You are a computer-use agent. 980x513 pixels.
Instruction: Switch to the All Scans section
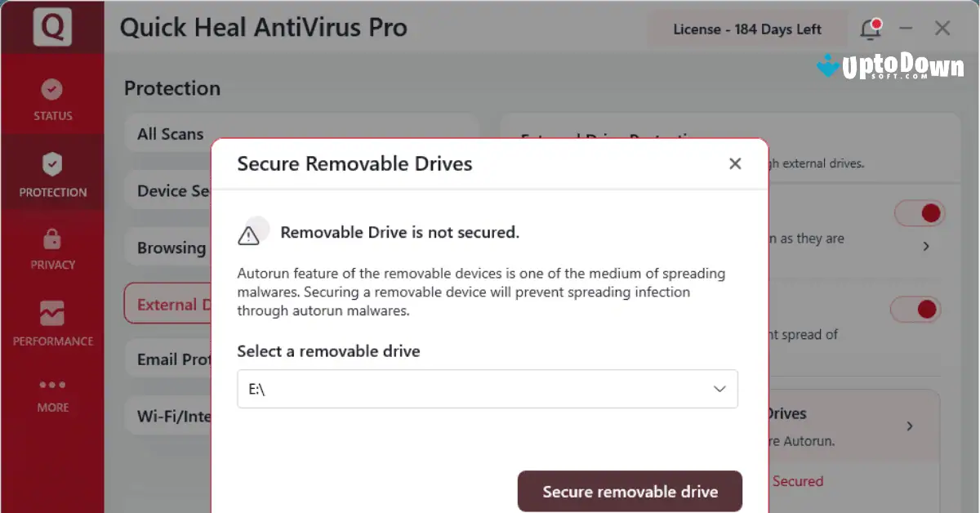point(170,133)
